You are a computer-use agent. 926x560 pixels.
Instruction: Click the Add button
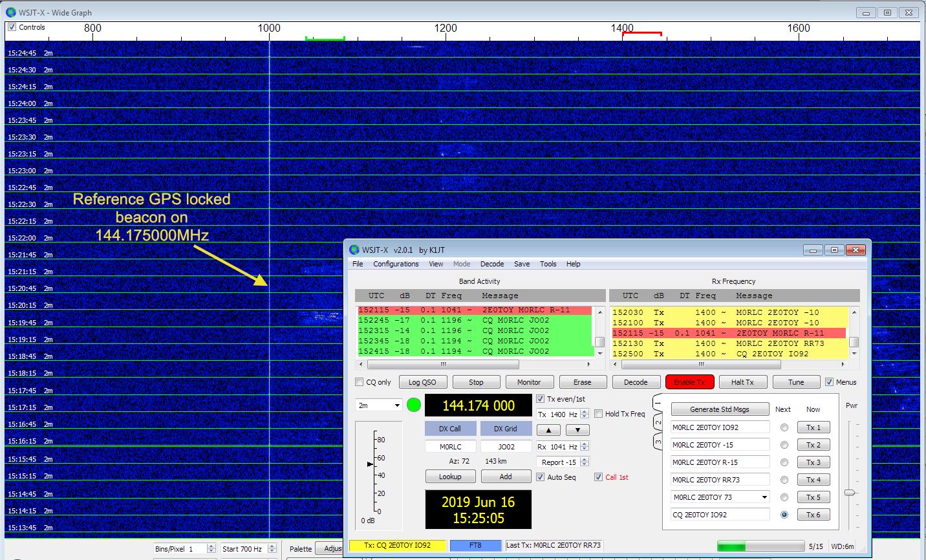[506, 477]
